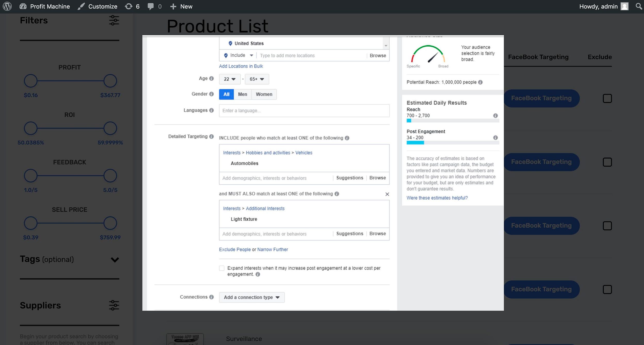This screenshot has height=345, width=644.
Task: Click the updates refresh icon
Action: (129, 6)
